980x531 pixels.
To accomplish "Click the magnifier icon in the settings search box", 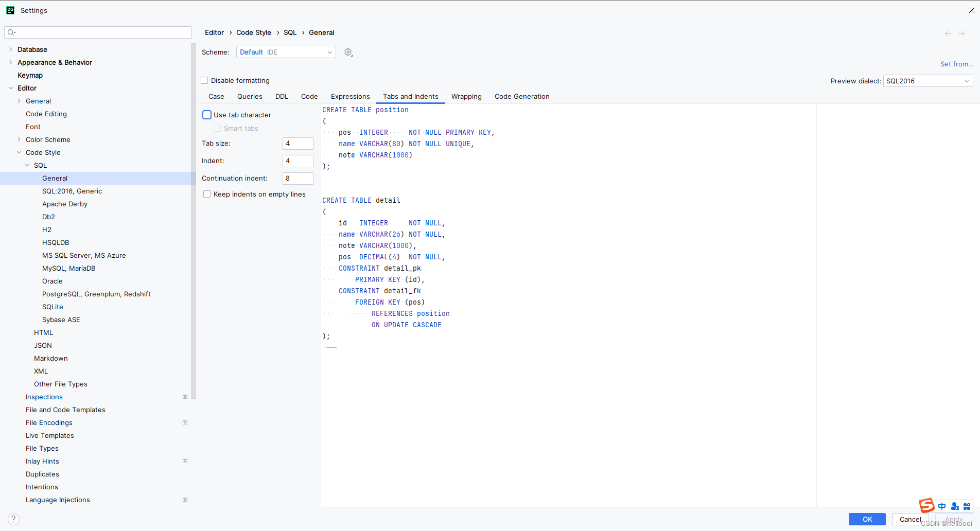I will [12, 32].
